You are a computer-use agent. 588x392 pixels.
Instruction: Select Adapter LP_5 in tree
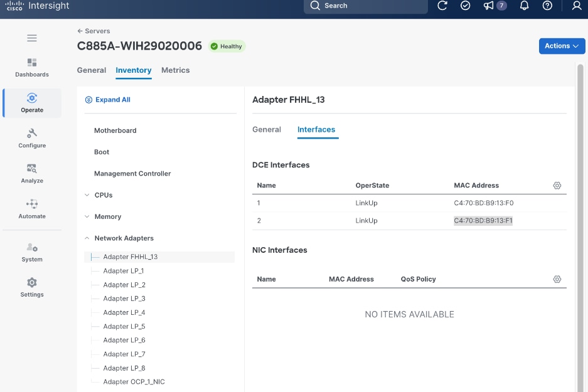coord(124,326)
